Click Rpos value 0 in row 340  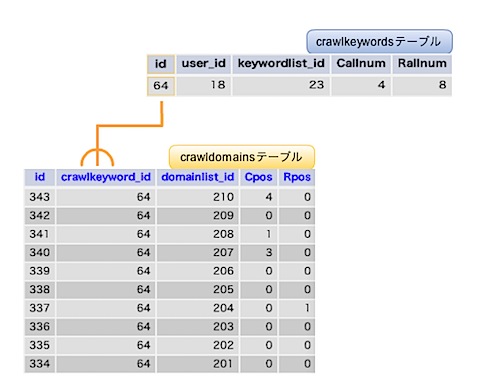pyautogui.click(x=297, y=253)
